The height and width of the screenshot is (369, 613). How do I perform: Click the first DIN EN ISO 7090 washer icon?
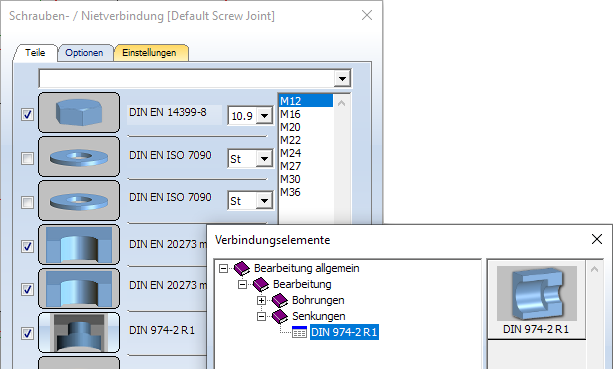(x=79, y=157)
